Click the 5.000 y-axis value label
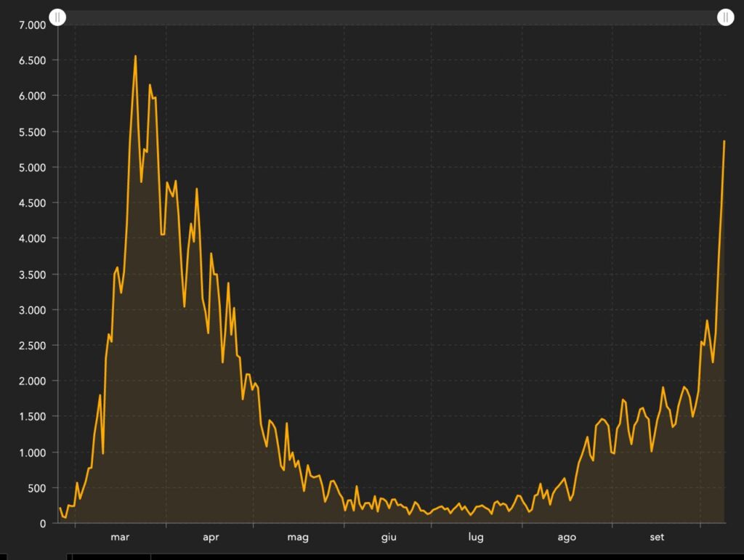The width and height of the screenshot is (744, 560). click(32, 167)
